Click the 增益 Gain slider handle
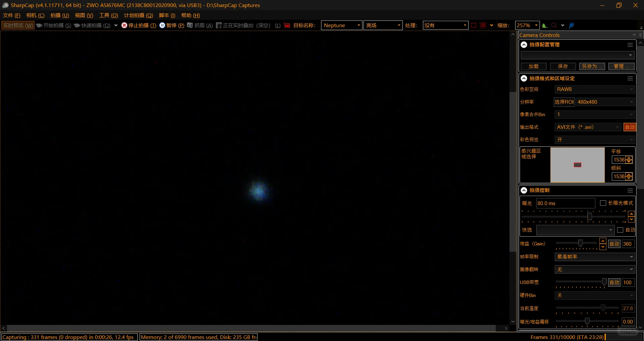Viewport: 644px width, 341px height. (581, 243)
